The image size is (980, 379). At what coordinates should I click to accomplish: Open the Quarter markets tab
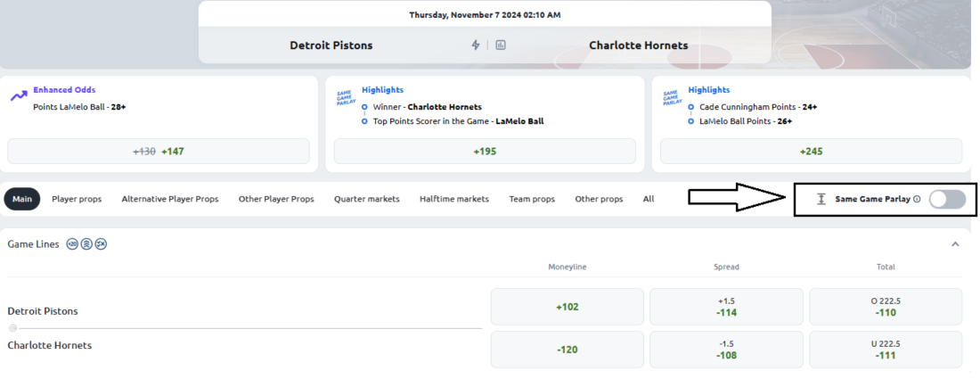(367, 199)
